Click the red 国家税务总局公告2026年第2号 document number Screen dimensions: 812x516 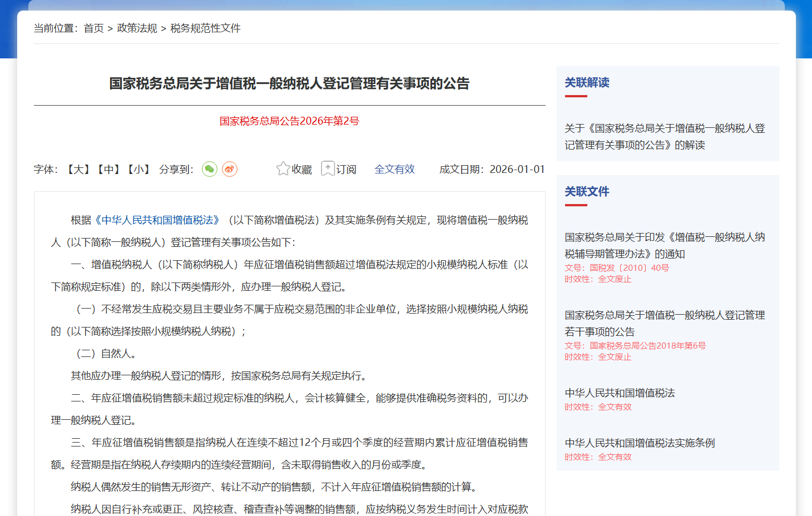[289, 121]
